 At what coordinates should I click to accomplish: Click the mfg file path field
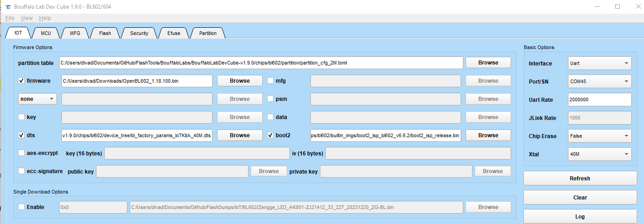click(385, 81)
